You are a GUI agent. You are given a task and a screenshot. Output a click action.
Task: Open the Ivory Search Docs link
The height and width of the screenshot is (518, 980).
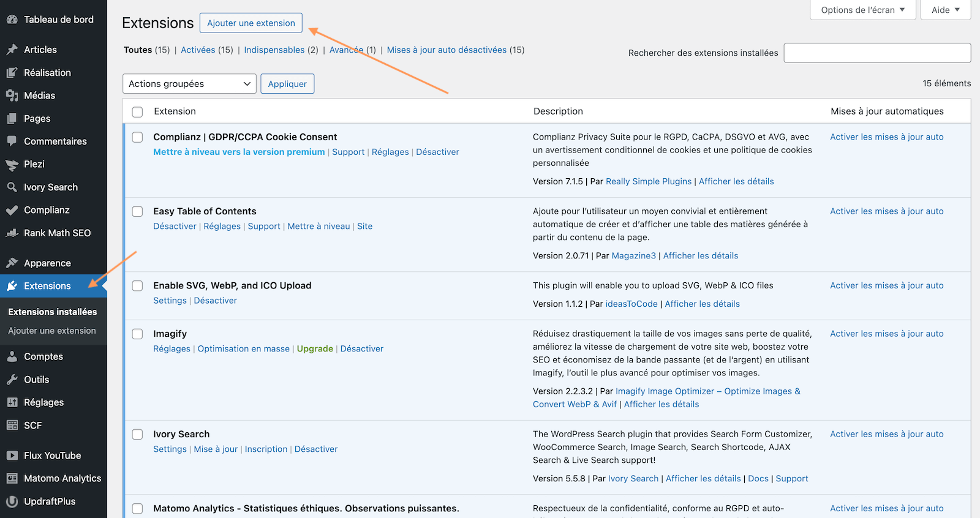click(758, 478)
